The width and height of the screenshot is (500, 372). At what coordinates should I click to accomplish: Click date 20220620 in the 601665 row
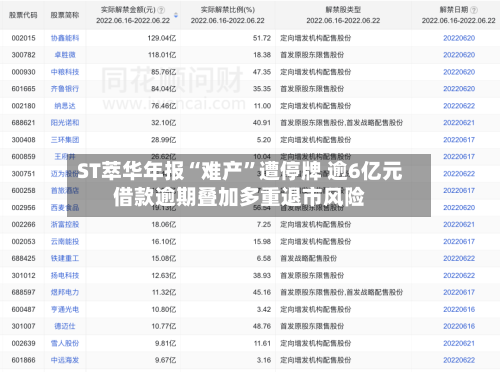point(459,89)
